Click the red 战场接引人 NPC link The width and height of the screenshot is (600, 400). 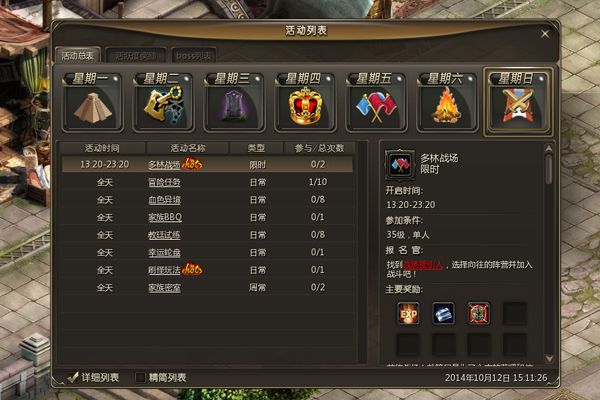[423, 265]
